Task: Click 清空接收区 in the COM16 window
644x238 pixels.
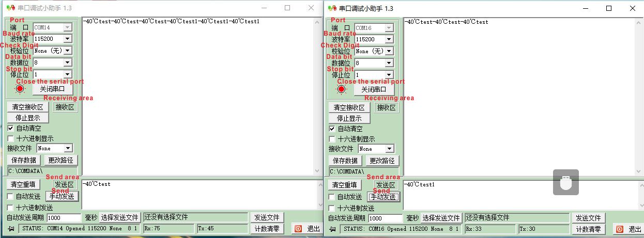Action: click(349, 107)
